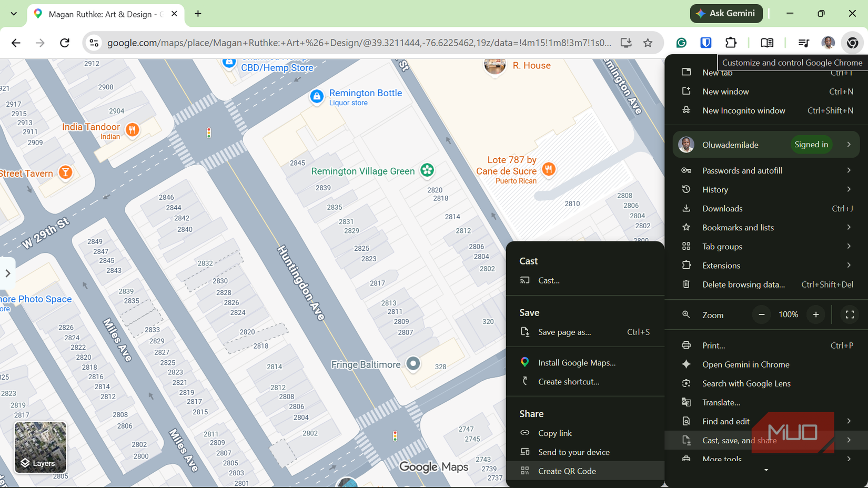Open the reading mode book icon
This screenshot has height=488, width=868.
(x=767, y=43)
